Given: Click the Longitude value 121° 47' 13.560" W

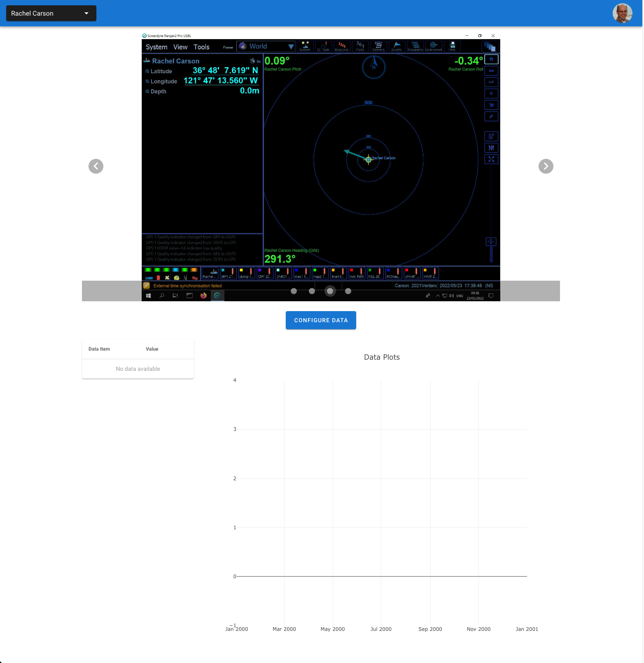Looking at the screenshot, I should [221, 81].
